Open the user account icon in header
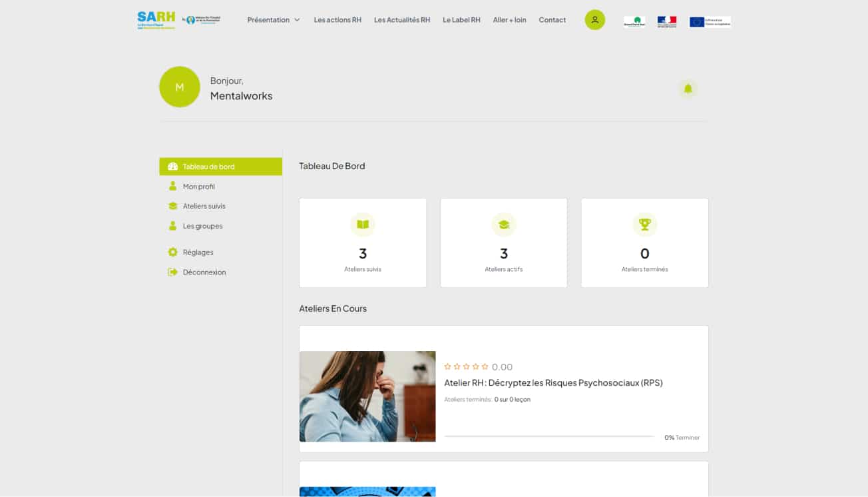Image resolution: width=868 pixels, height=497 pixels. [595, 20]
